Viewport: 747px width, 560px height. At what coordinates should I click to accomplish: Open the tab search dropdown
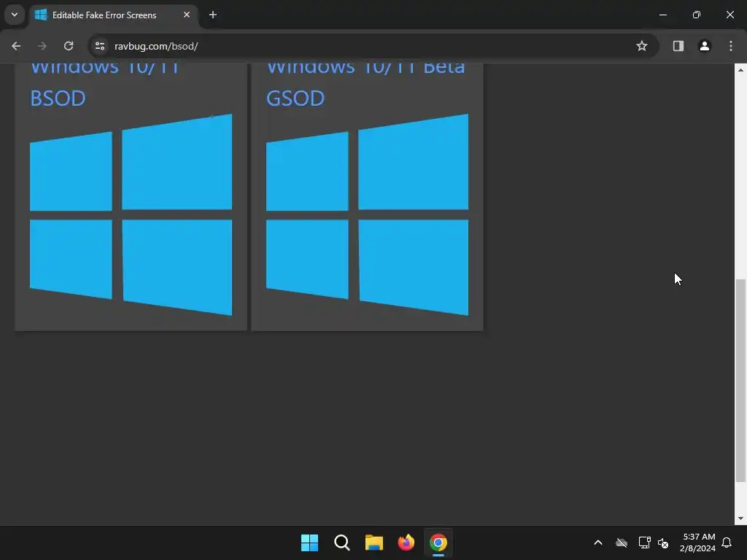click(15, 15)
